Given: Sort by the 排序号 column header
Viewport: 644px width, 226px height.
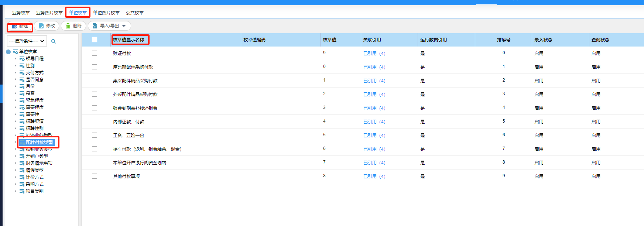Looking at the screenshot, I should click(x=503, y=40).
